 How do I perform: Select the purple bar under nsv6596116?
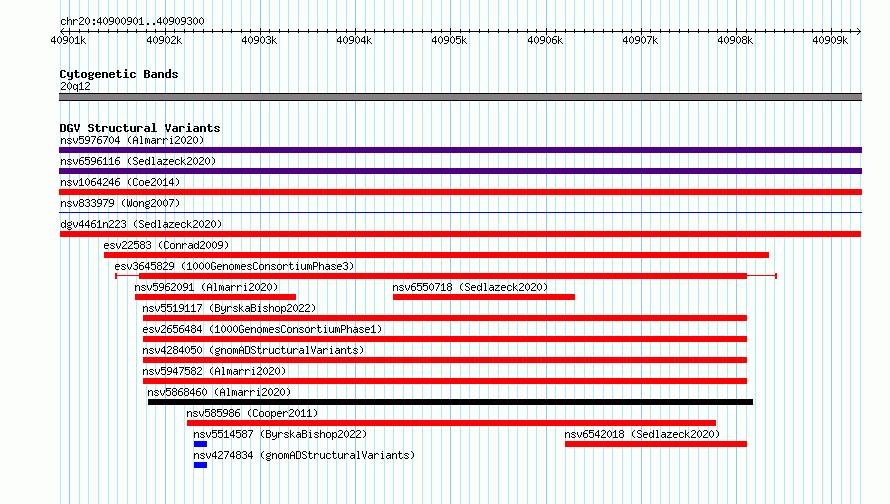(460, 171)
